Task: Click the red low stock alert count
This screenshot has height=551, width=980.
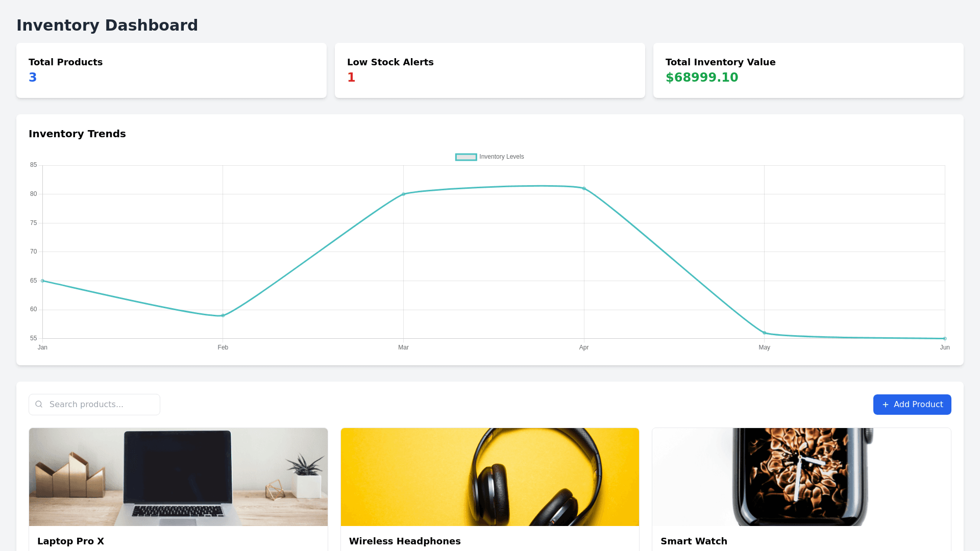Action: click(351, 77)
